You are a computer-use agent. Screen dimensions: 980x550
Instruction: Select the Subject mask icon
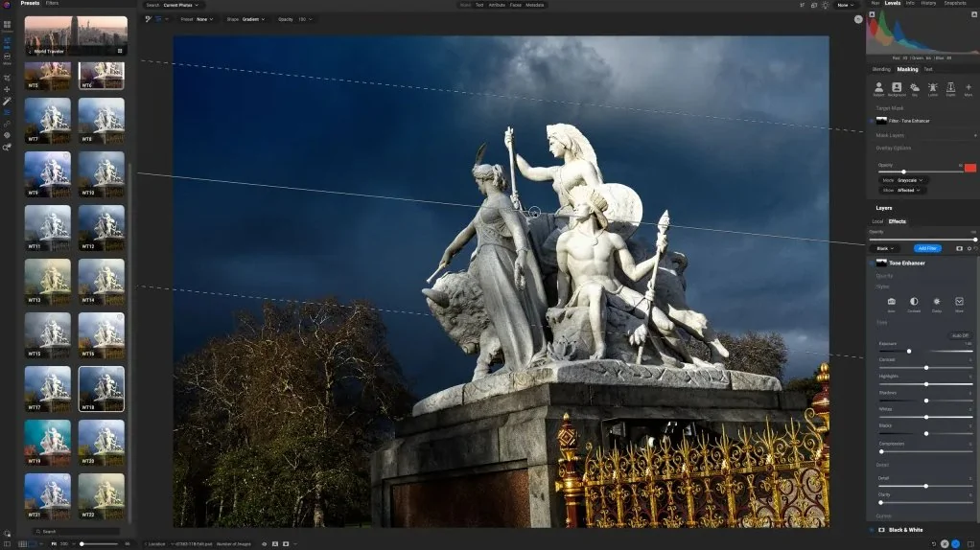click(x=878, y=88)
